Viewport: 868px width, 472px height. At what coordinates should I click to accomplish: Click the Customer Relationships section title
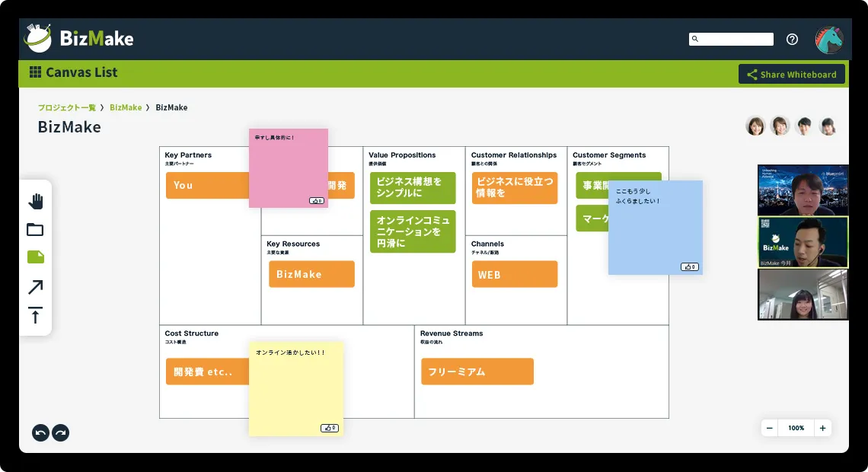tap(514, 155)
